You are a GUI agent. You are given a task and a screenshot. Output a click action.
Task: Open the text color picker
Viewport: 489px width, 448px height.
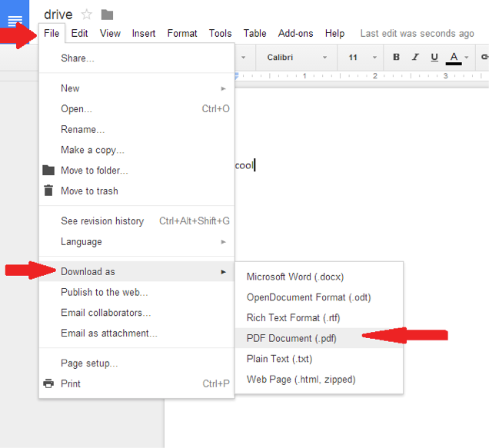(x=454, y=58)
